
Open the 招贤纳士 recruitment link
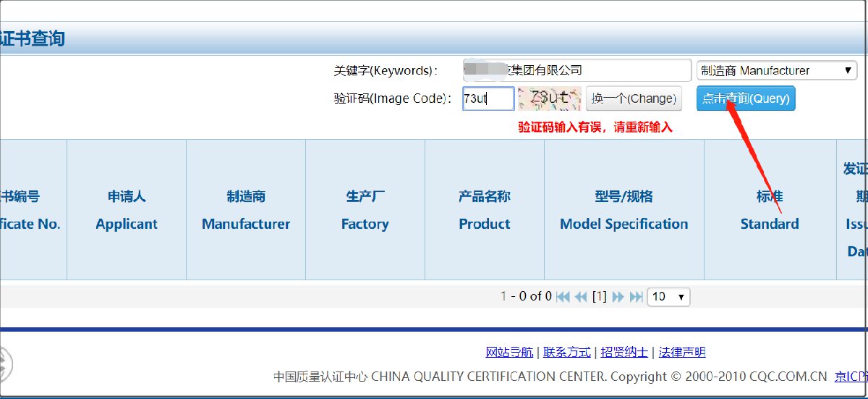624,352
